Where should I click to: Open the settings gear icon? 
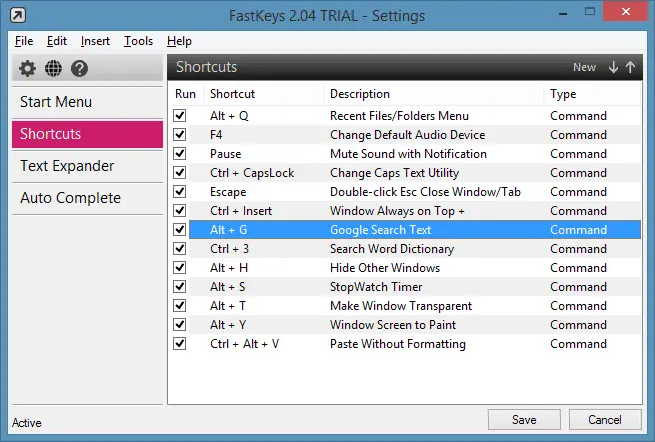click(x=28, y=68)
